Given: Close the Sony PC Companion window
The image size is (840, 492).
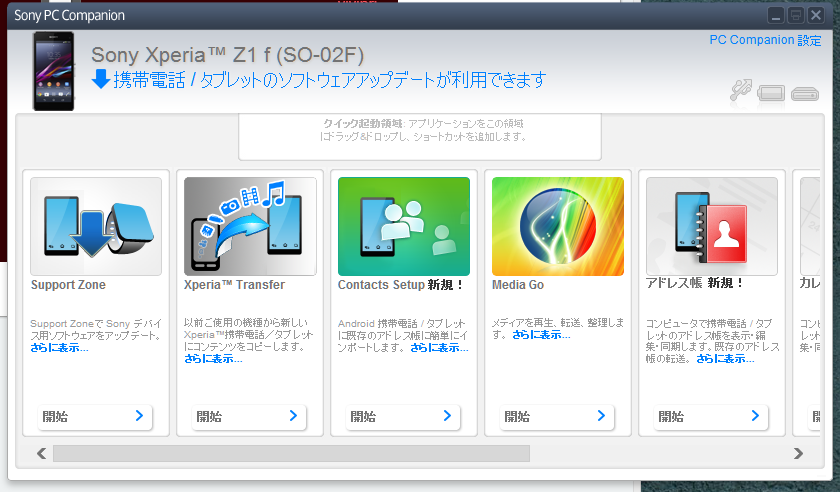Looking at the screenshot, I should (x=816, y=15).
